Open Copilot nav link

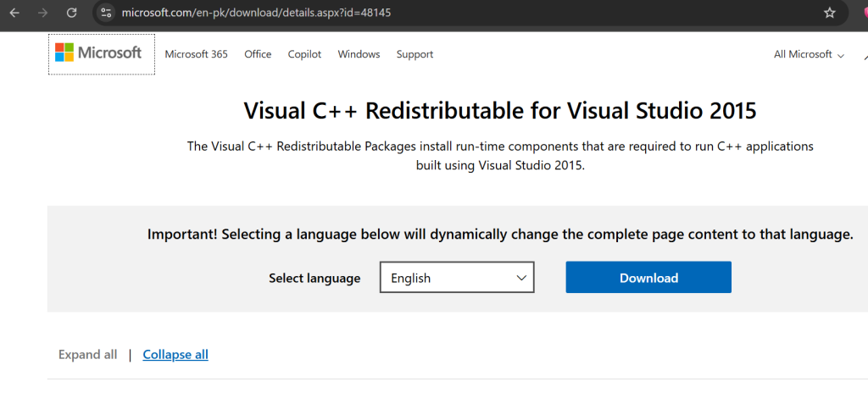click(x=304, y=54)
